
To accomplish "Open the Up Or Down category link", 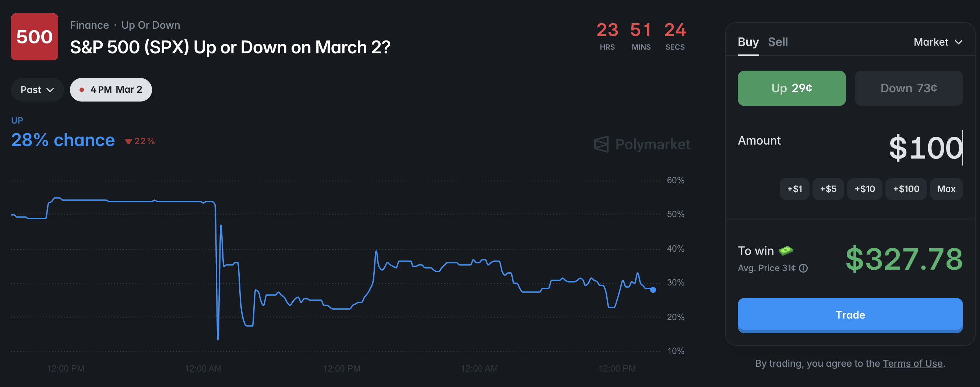I will click(x=151, y=25).
